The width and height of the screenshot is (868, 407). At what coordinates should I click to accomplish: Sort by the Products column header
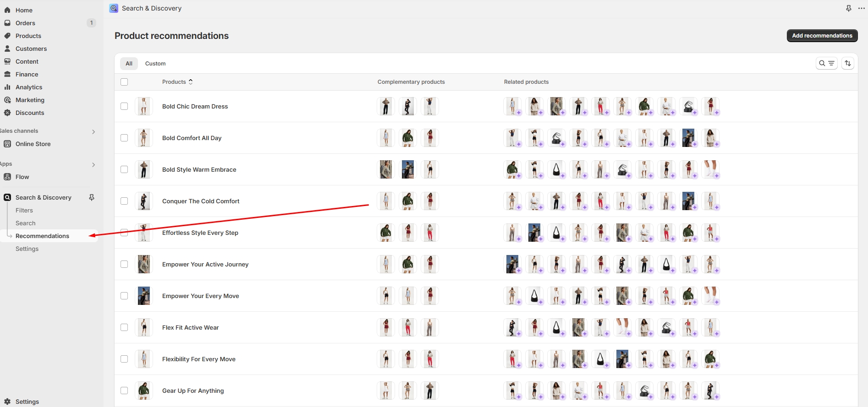click(177, 82)
